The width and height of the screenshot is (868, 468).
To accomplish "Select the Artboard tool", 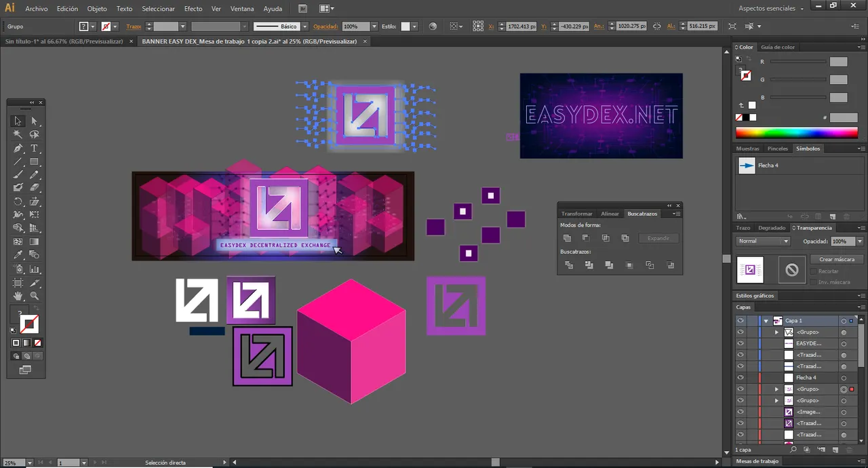I will pyautogui.click(x=18, y=282).
